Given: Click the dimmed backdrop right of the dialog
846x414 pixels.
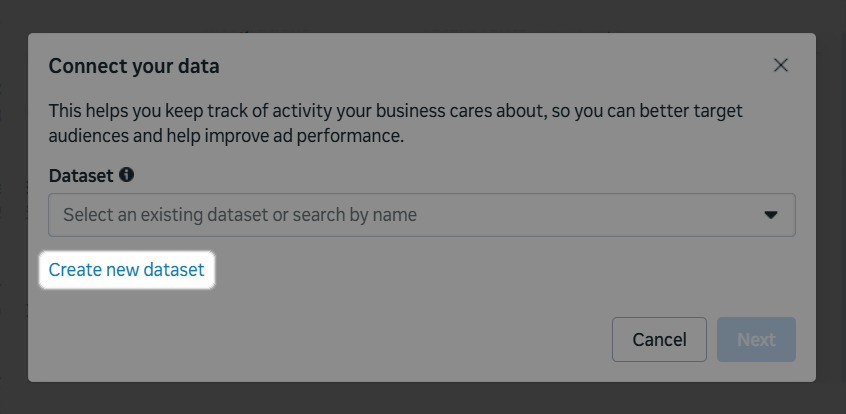Looking at the screenshot, I should tap(831, 200).
